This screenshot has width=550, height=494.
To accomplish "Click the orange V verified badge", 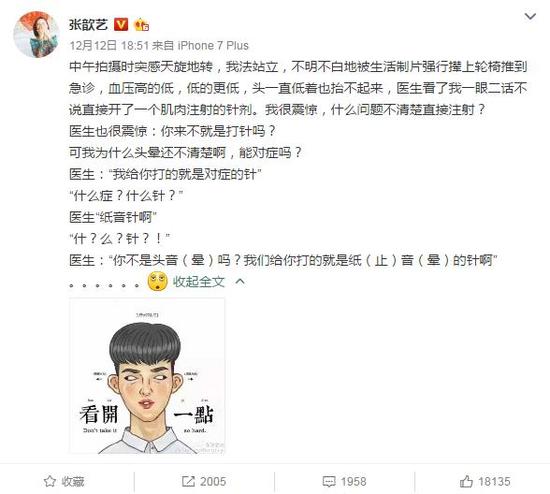I will pyautogui.click(x=121, y=25).
